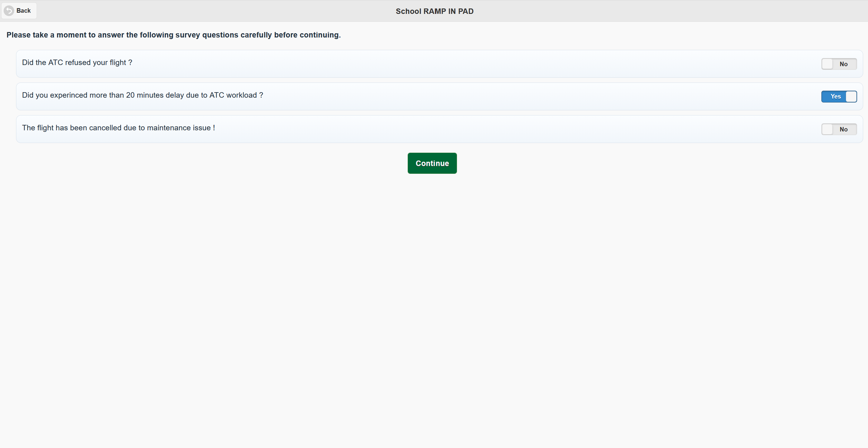The width and height of the screenshot is (868, 448).
Task: Turn off the 20 minutes delay switch
Action: coord(839,97)
